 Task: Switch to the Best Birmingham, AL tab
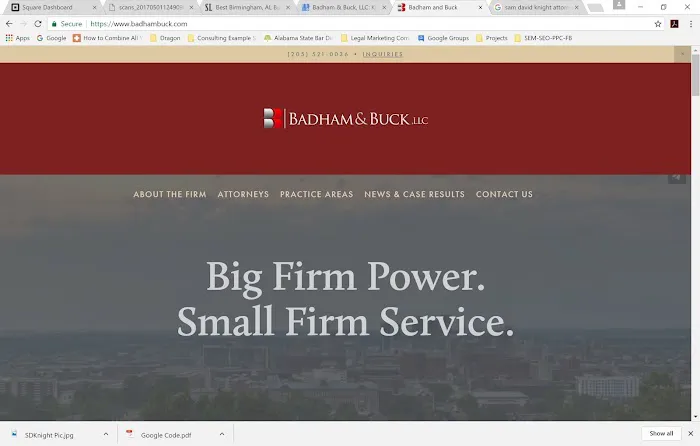click(247, 8)
